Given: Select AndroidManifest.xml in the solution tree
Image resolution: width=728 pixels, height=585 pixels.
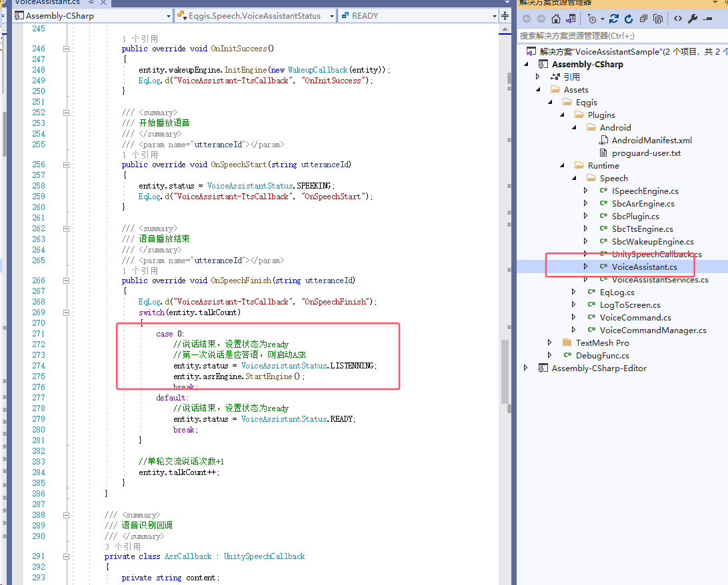Looking at the screenshot, I should tap(651, 140).
